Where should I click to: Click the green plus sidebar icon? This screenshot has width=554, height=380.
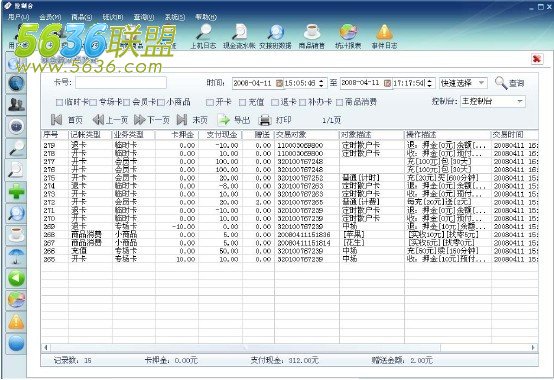tap(16, 192)
